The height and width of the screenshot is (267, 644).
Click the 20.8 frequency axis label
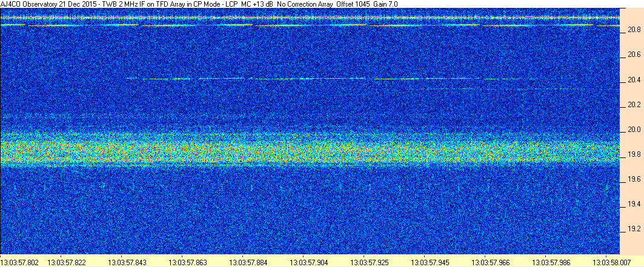[x=634, y=30]
